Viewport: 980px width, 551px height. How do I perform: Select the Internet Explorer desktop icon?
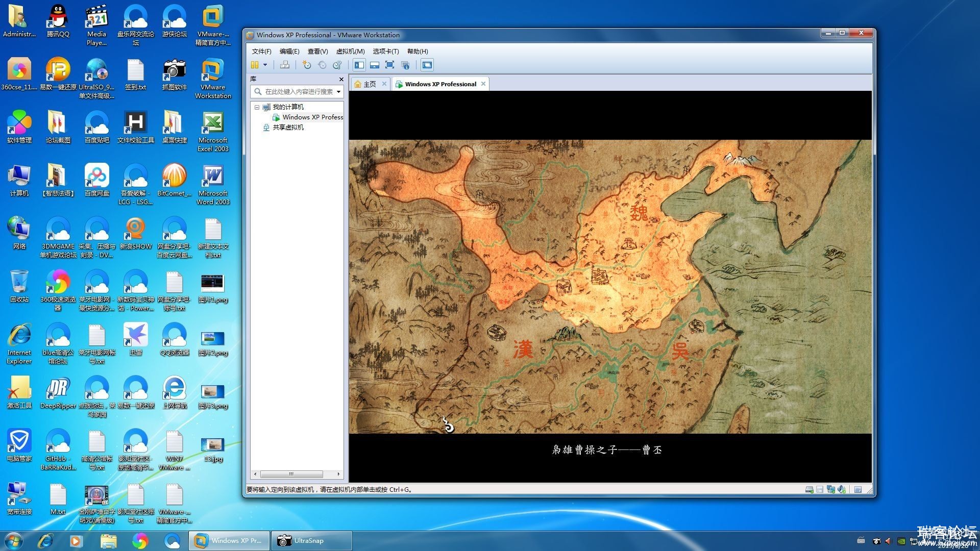pyautogui.click(x=19, y=343)
